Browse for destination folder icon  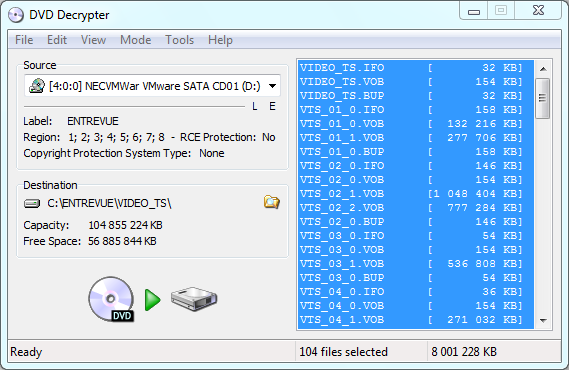point(271,202)
